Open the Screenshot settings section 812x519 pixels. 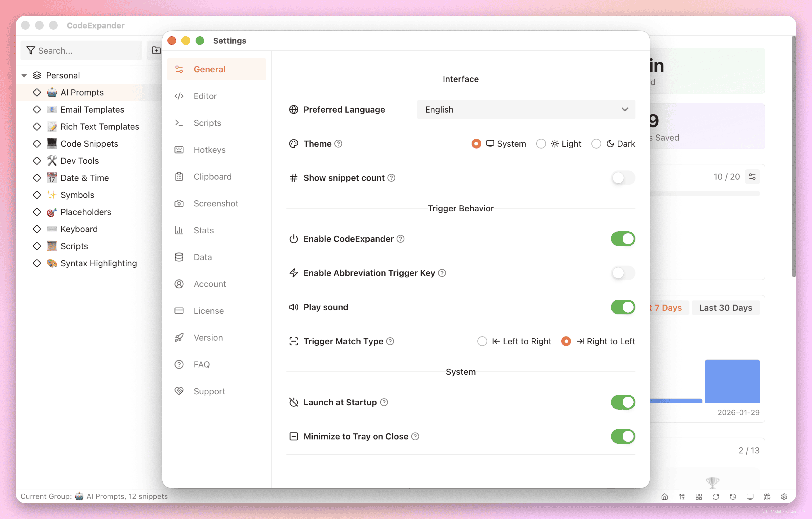click(216, 203)
